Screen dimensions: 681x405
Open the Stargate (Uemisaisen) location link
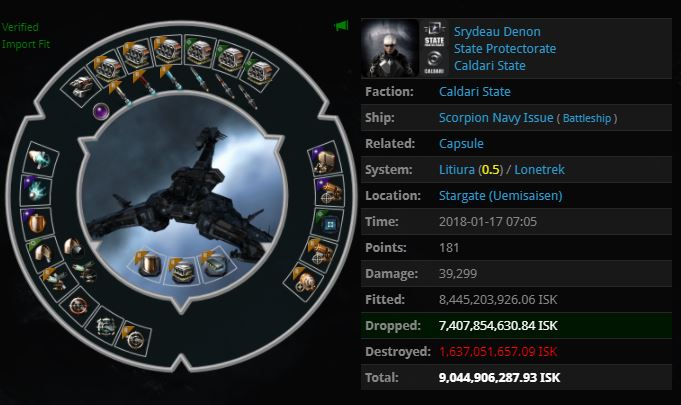click(501, 196)
